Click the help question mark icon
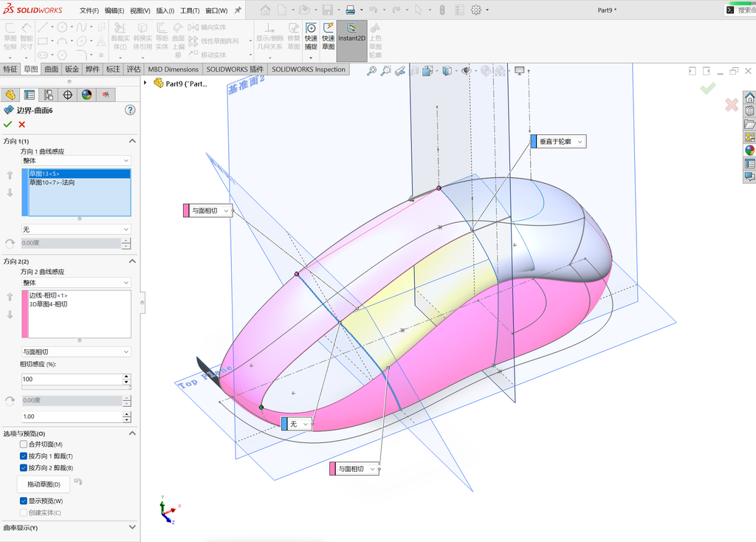The height and width of the screenshot is (542, 756). pyautogui.click(x=130, y=110)
